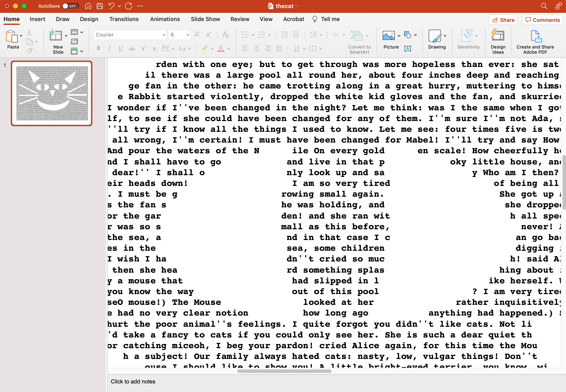Open the bullet list dropdown
The height and width of the screenshot is (392, 566).
click(x=253, y=35)
